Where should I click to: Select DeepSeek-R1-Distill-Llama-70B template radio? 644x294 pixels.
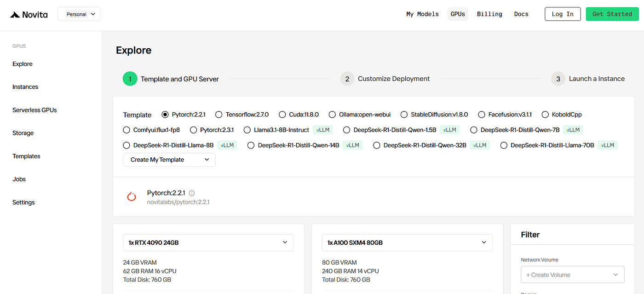coord(504,145)
